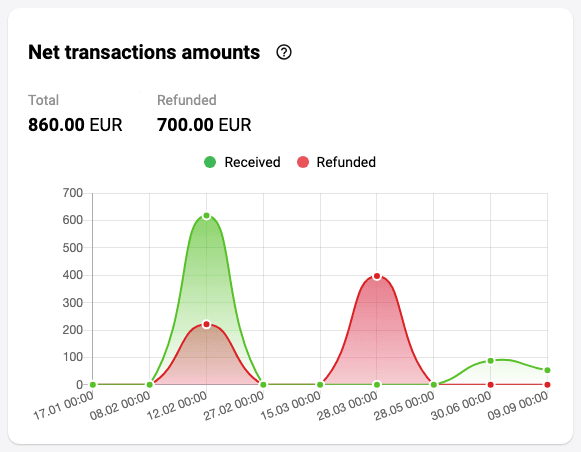Viewport: 581px width, 452px height.
Task: Click the 860.00 EUR total amount
Action: (x=75, y=125)
